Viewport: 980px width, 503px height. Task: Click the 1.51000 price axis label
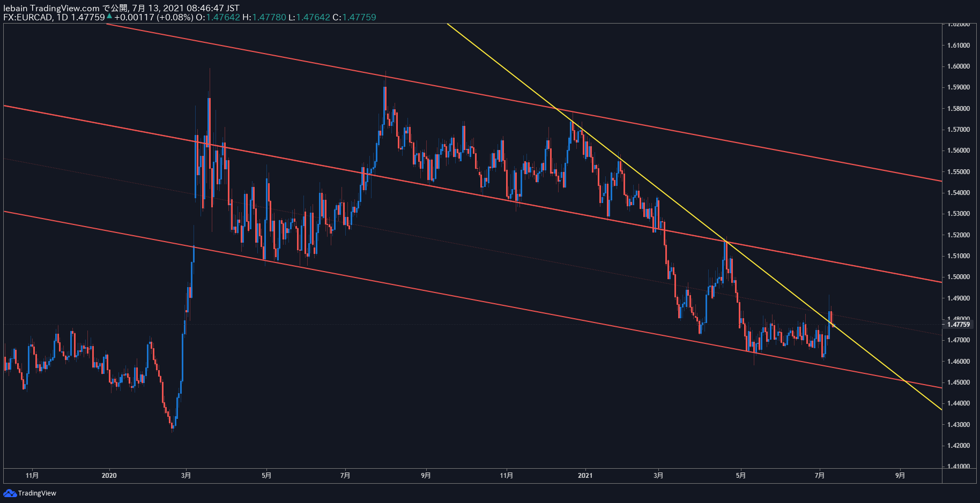click(x=959, y=256)
